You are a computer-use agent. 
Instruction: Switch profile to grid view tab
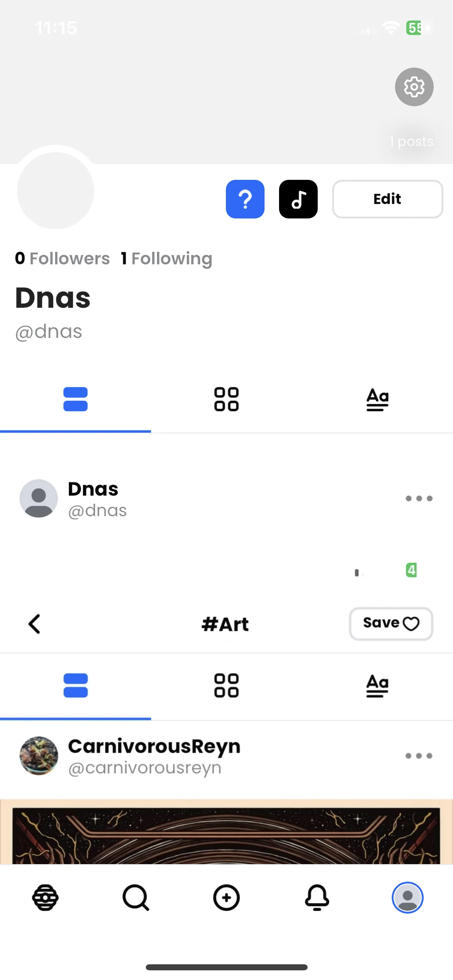pyautogui.click(x=226, y=399)
